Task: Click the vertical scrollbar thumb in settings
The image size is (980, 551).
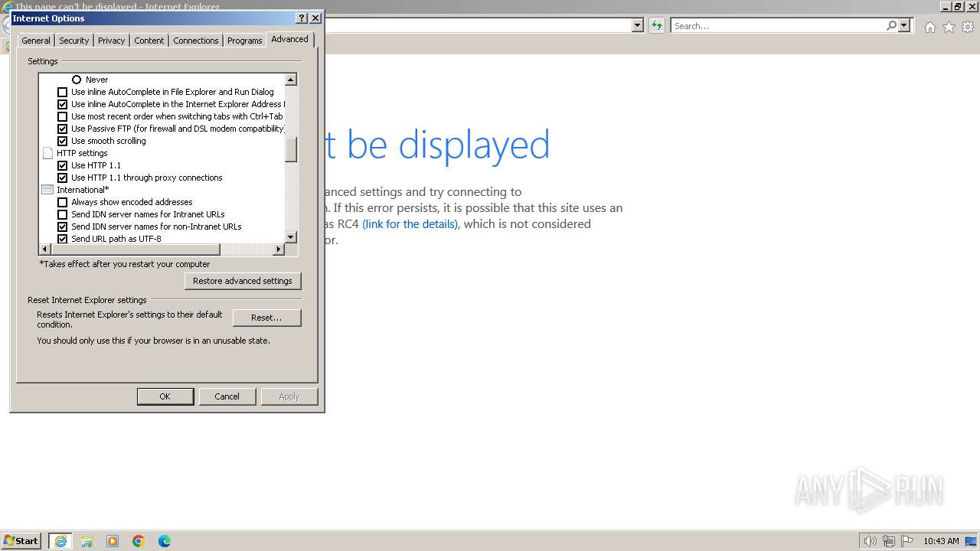Action: tap(291, 149)
